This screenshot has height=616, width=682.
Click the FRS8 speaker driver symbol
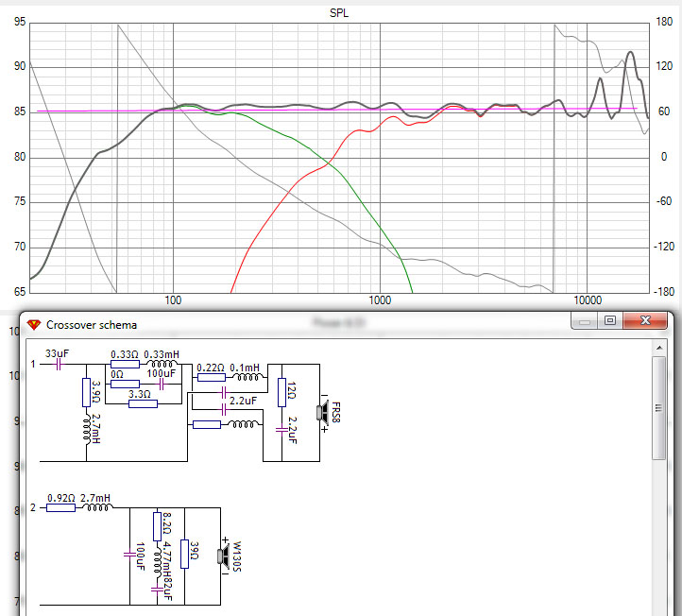pos(322,413)
